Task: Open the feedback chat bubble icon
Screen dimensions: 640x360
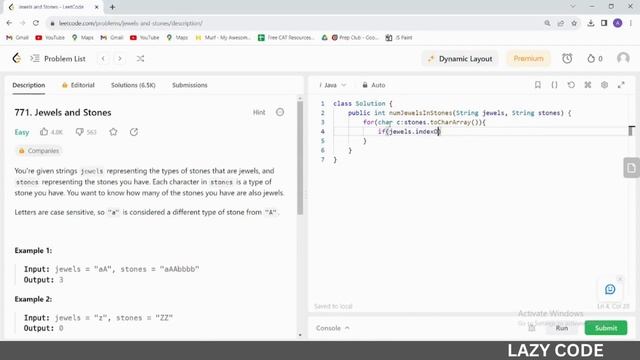Action: coord(610,289)
